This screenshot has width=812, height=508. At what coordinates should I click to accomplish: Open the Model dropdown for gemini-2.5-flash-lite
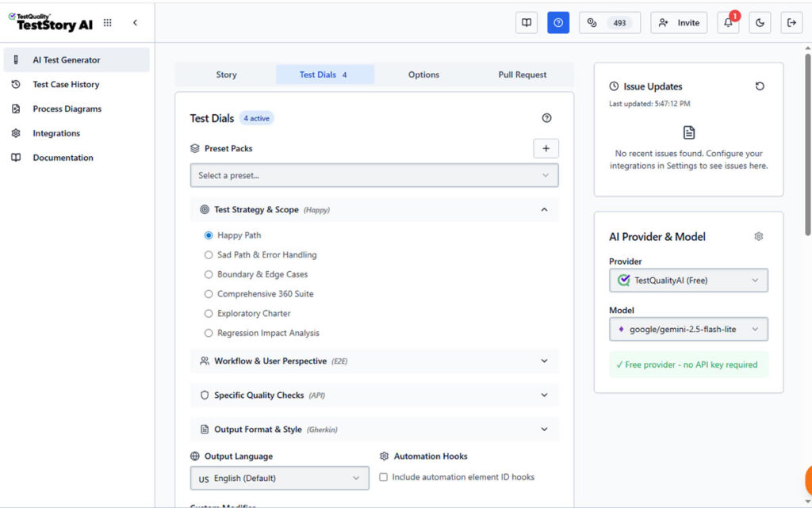(x=688, y=329)
